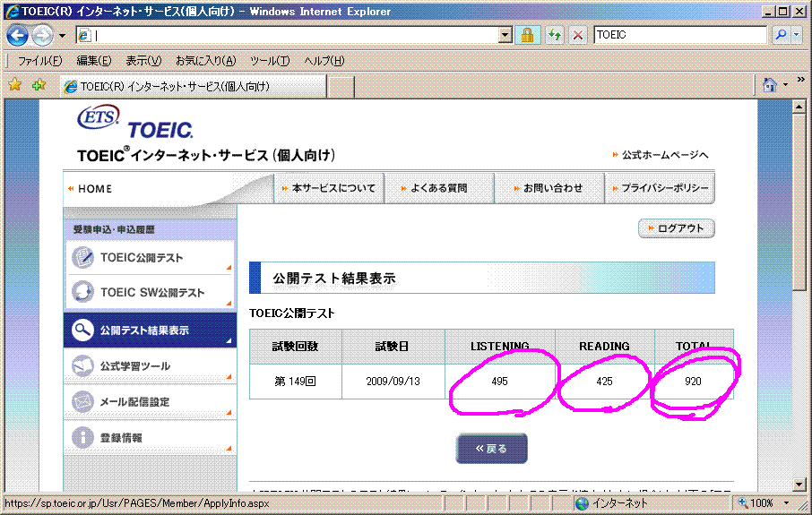812x515 pixels.
Task: Select the listening score 495
Action: click(500, 382)
